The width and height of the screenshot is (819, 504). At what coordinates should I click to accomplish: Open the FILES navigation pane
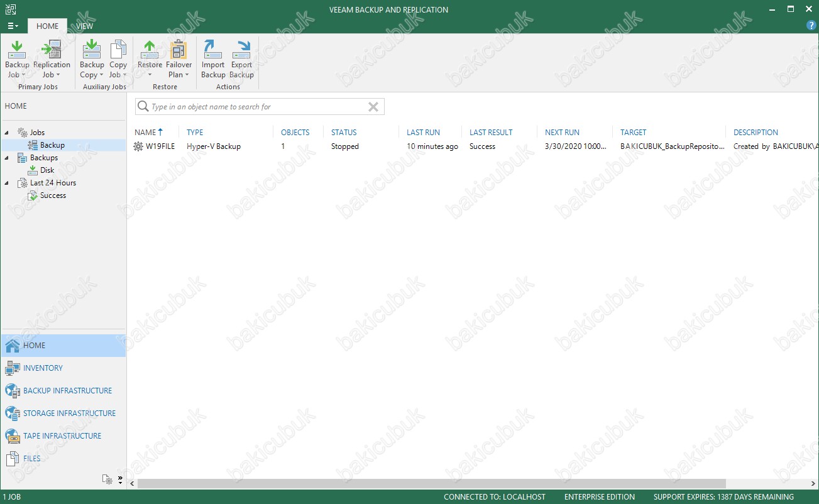pos(63,459)
